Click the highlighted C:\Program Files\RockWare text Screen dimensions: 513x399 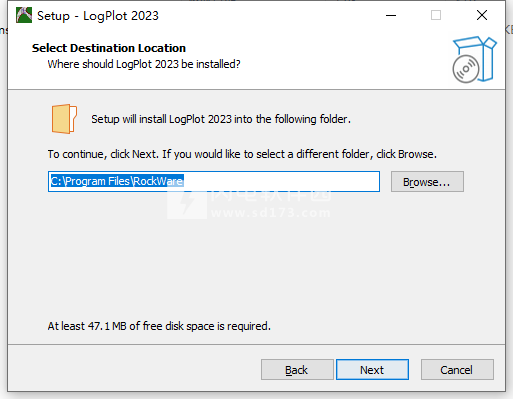117,181
